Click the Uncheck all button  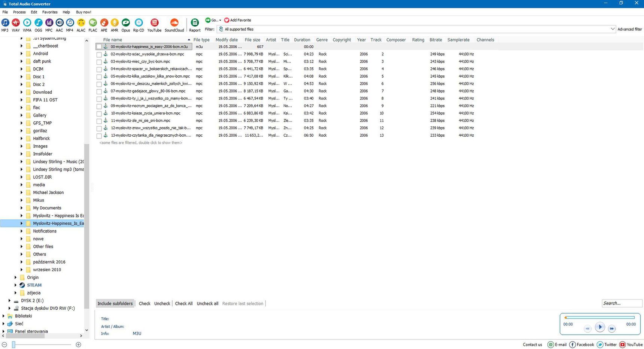click(207, 304)
